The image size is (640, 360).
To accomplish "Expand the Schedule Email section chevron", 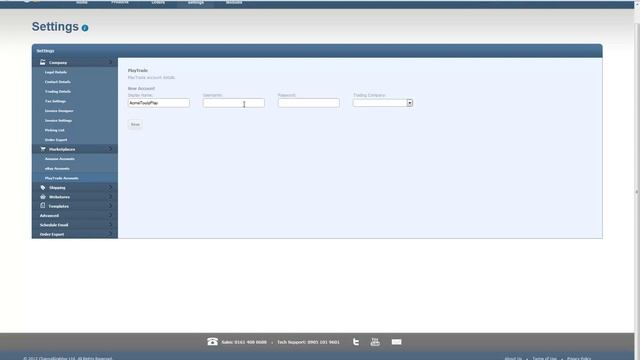I will [x=110, y=225].
